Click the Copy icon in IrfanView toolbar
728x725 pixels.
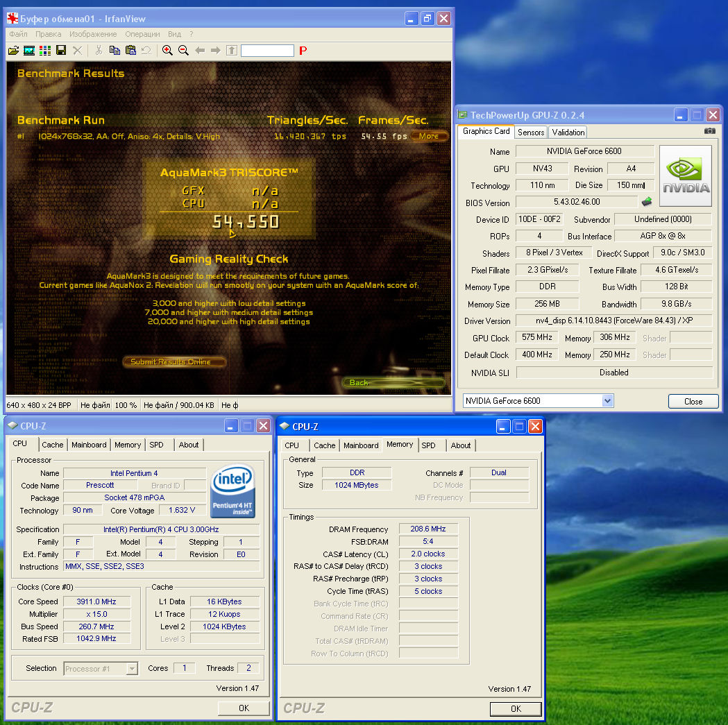pos(115,50)
